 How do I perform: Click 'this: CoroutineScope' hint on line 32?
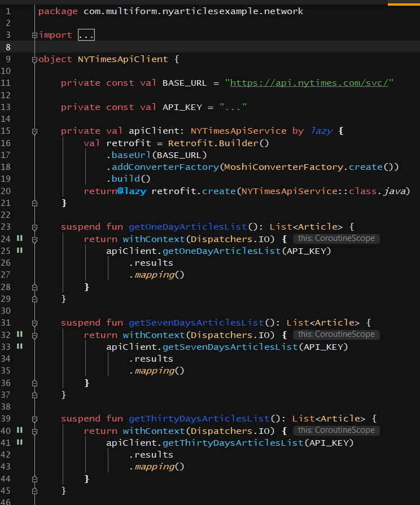point(336,334)
